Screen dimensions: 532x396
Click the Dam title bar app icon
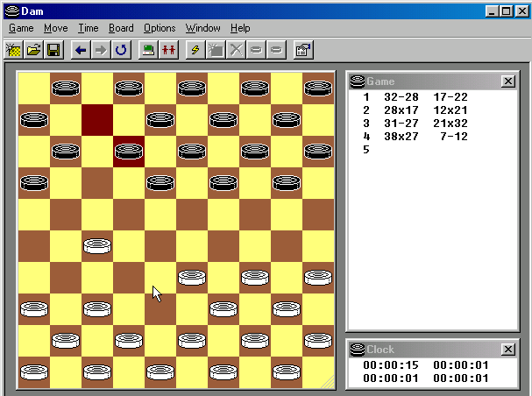click(x=12, y=11)
